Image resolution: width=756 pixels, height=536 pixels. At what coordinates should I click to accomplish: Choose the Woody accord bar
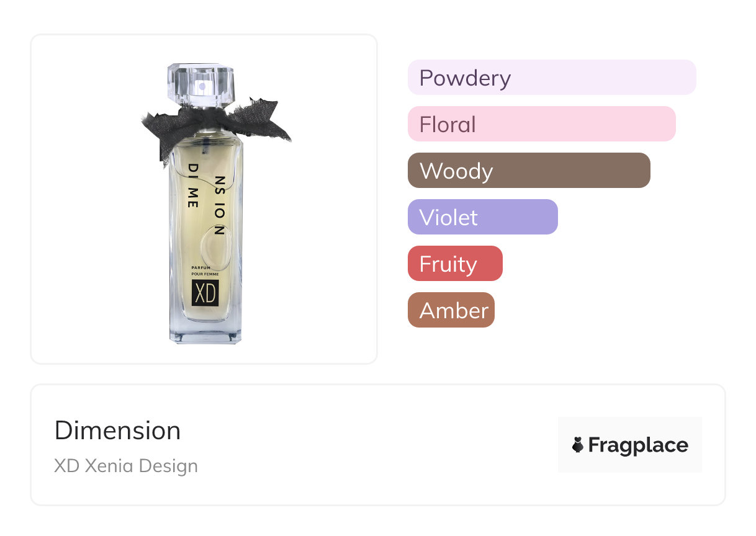click(x=528, y=171)
